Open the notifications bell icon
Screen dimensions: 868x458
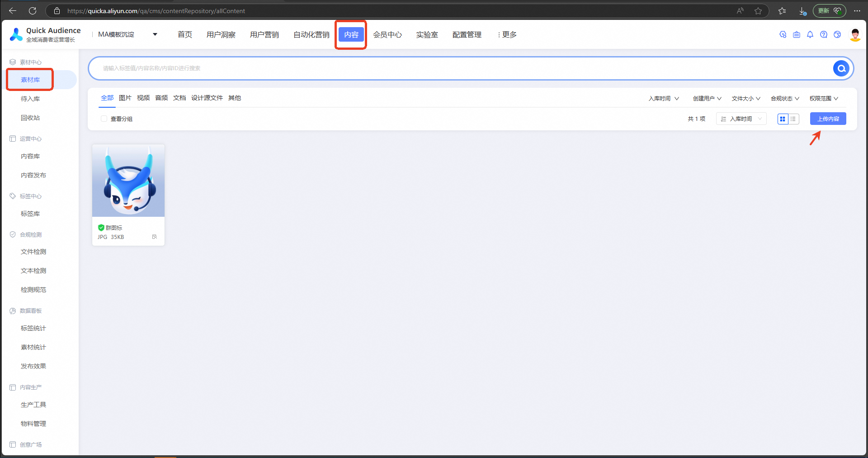click(x=810, y=34)
